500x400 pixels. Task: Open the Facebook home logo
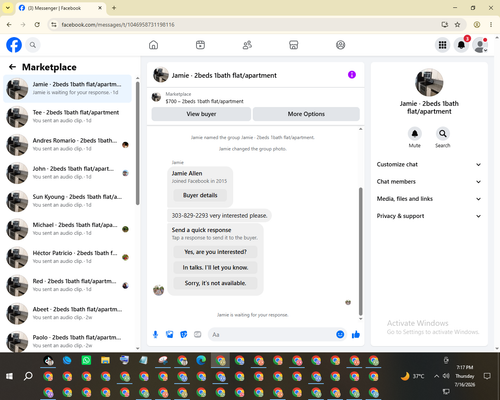point(14,45)
